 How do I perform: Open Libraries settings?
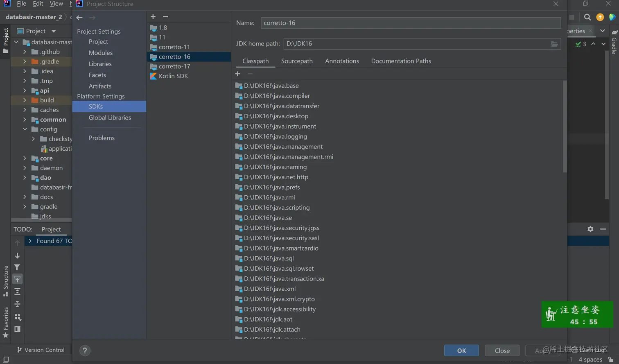(x=100, y=64)
